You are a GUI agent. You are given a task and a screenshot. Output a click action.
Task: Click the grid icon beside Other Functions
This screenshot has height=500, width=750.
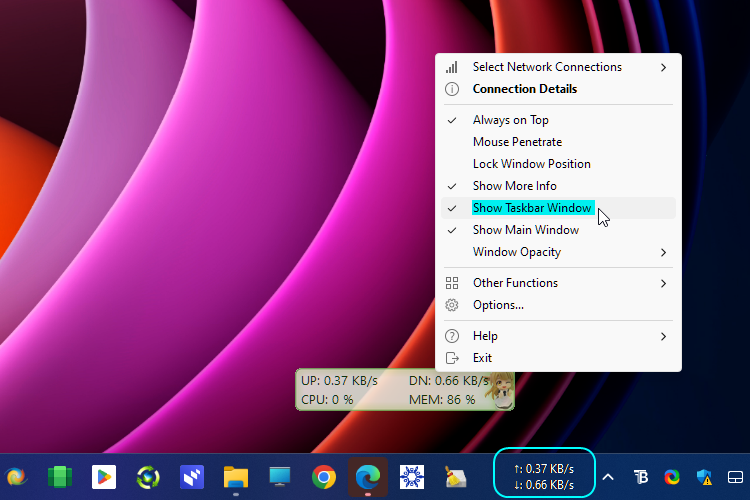(452, 283)
